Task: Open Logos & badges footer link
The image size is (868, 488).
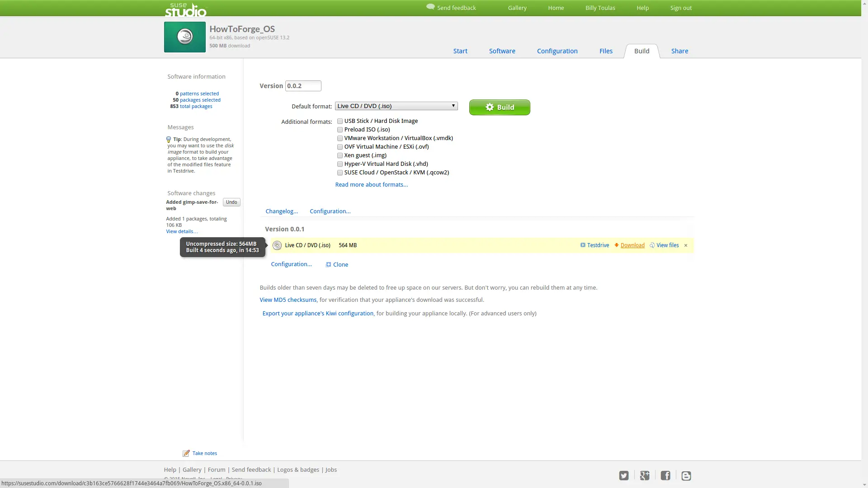Action: [298, 470]
